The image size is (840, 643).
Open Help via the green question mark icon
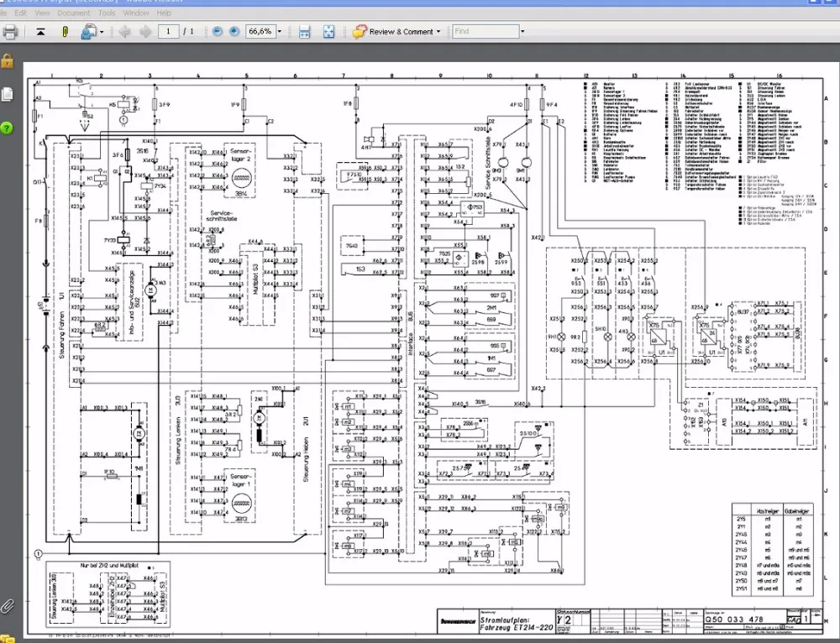point(7,128)
